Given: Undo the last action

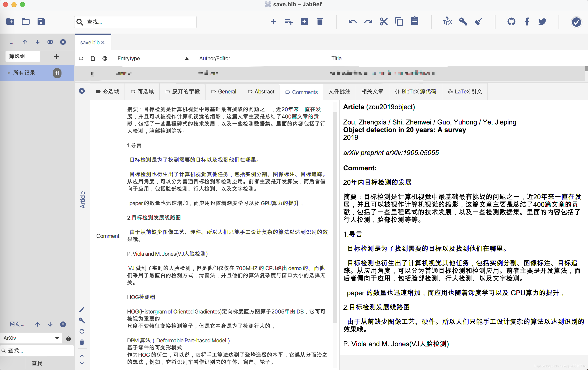Looking at the screenshot, I should coord(353,21).
